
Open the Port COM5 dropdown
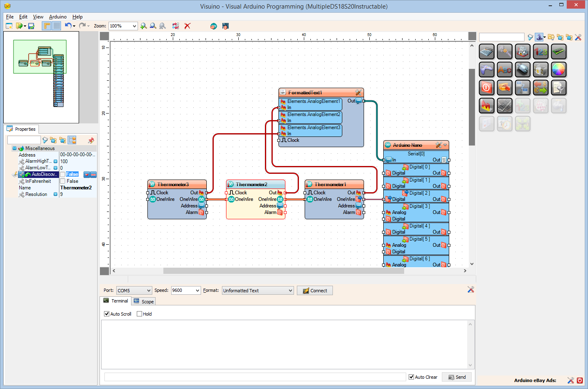pyautogui.click(x=149, y=291)
